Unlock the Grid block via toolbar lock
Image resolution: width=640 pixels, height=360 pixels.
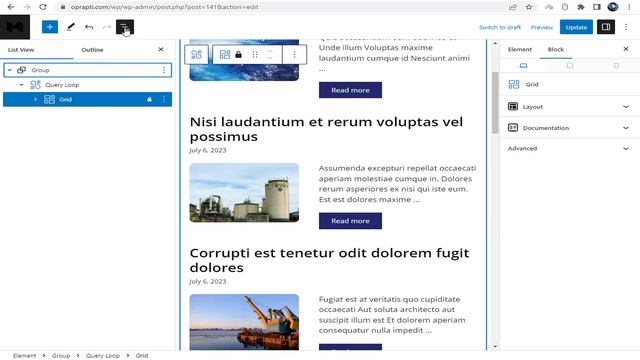point(238,55)
